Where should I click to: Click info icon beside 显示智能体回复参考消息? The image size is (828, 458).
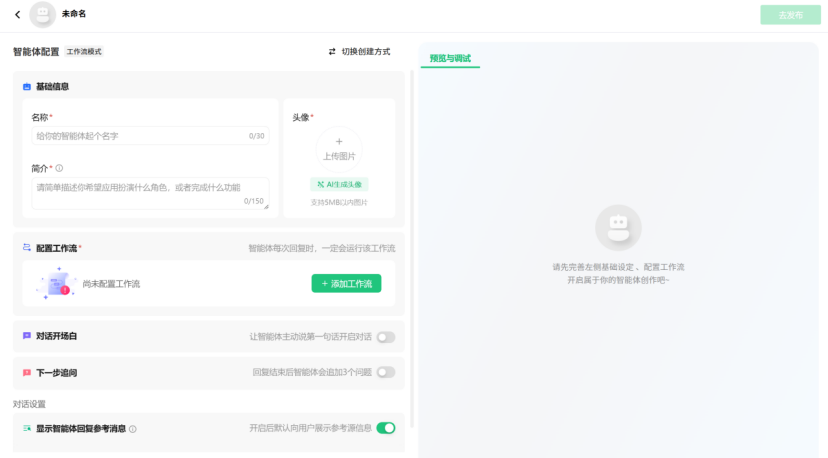click(x=133, y=429)
